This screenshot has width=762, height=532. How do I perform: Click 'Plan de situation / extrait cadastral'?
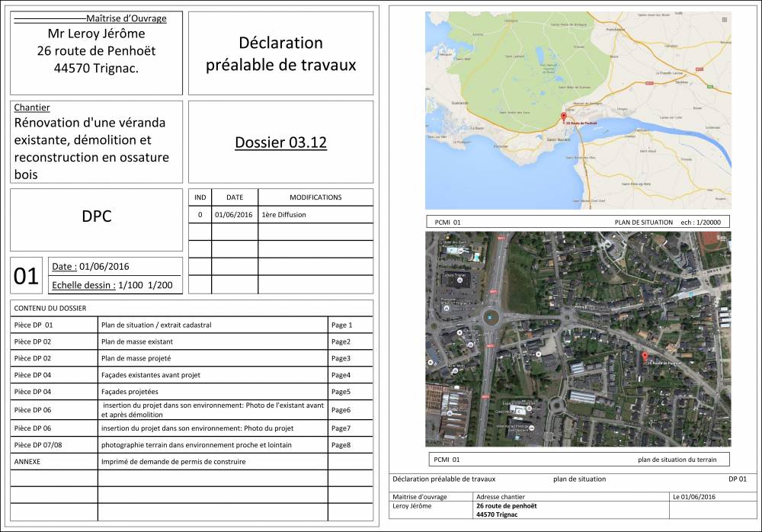[156, 325]
